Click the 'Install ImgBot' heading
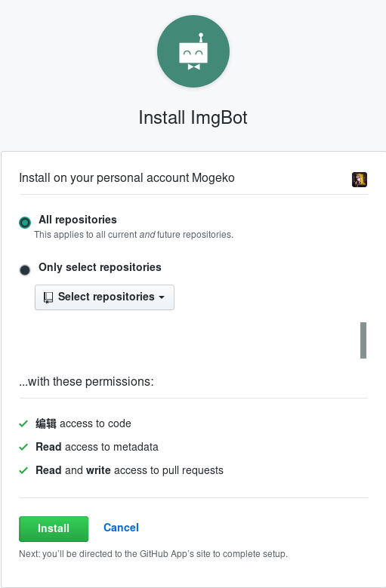 (193, 118)
